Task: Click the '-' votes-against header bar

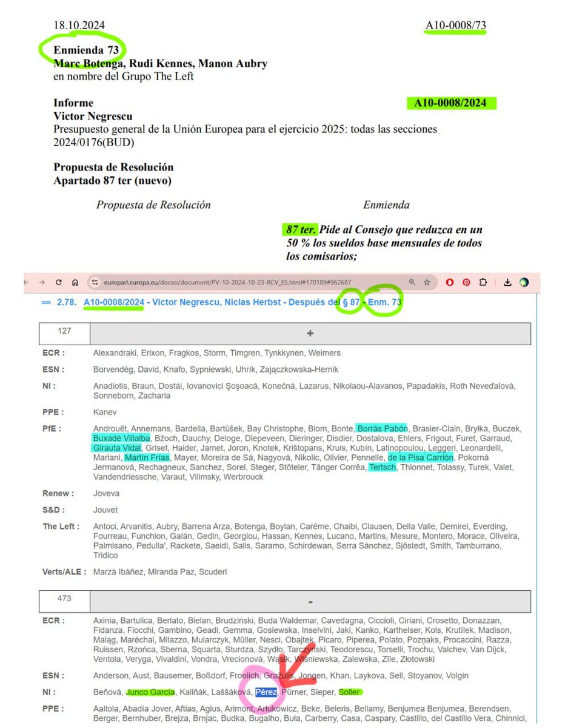Action: click(310, 601)
